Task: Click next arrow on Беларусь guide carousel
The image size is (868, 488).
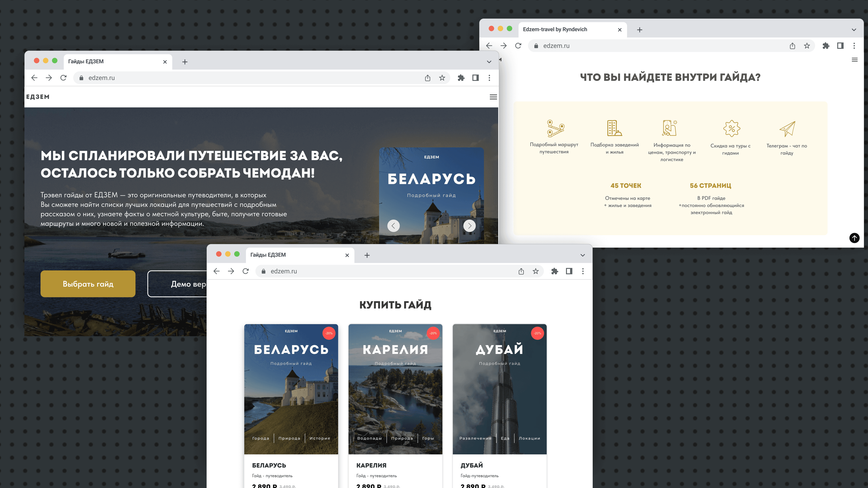Action: 469,226
